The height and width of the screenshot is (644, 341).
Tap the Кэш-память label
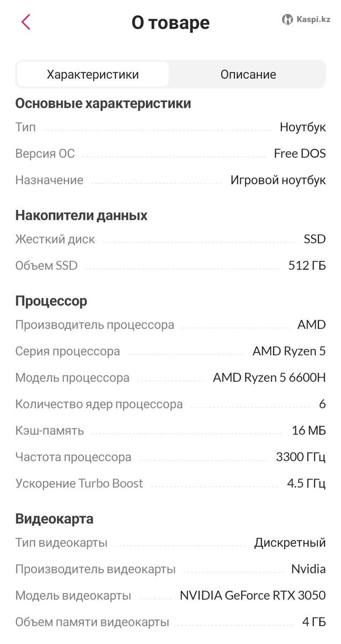(49, 430)
